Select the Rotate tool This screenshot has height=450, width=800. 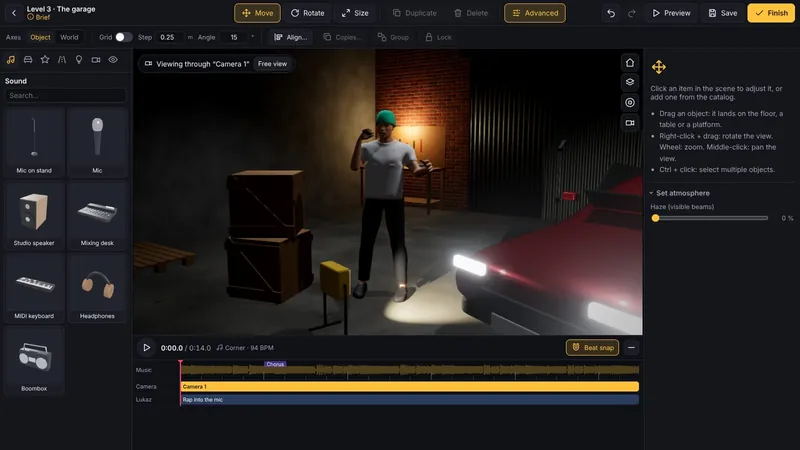tap(308, 13)
